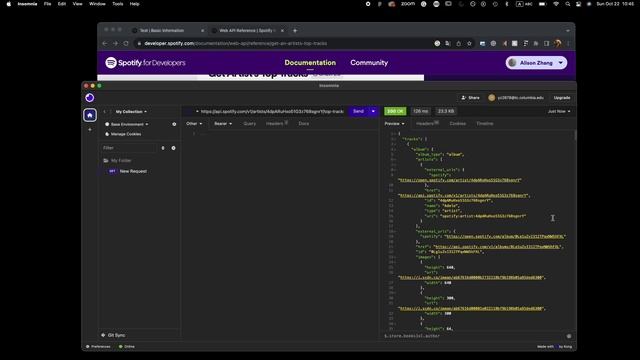Reload the page with the browser refresh icon
Screen dimensions: 640x360
126,43
